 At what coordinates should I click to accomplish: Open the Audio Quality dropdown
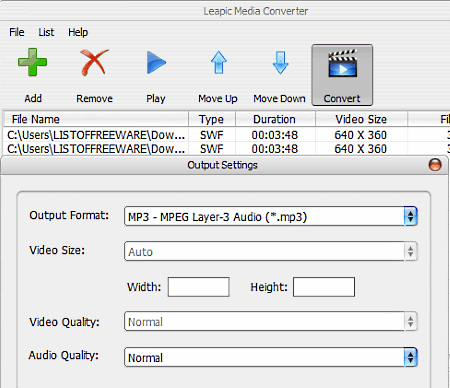point(271,357)
